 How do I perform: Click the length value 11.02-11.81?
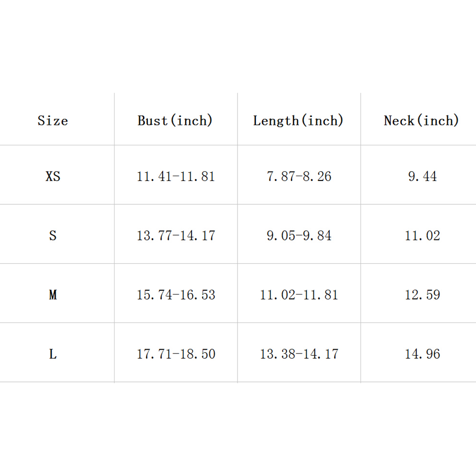click(299, 295)
